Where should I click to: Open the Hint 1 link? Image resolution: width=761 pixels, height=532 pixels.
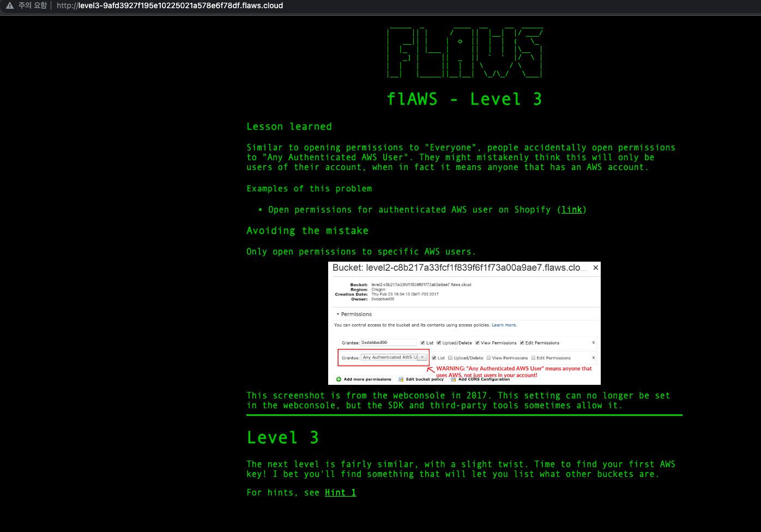tap(340, 492)
